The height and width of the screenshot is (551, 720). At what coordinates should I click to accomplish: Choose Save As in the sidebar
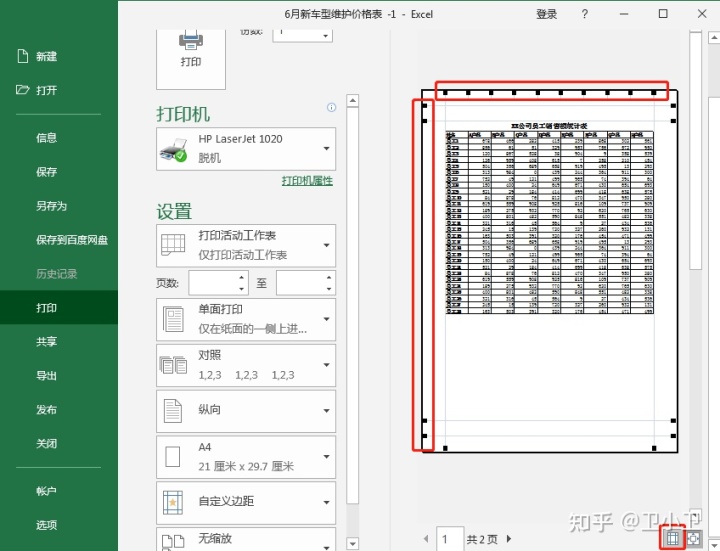51,206
